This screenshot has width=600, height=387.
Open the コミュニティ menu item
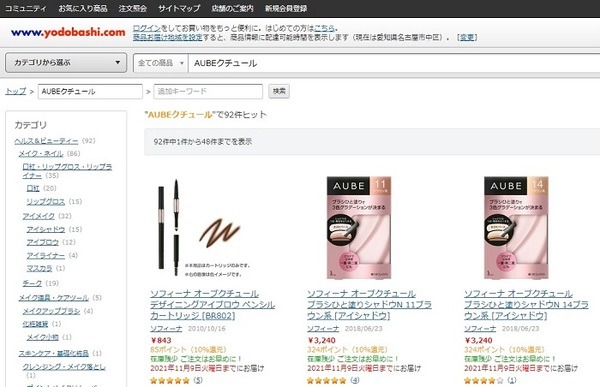coord(26,8)
